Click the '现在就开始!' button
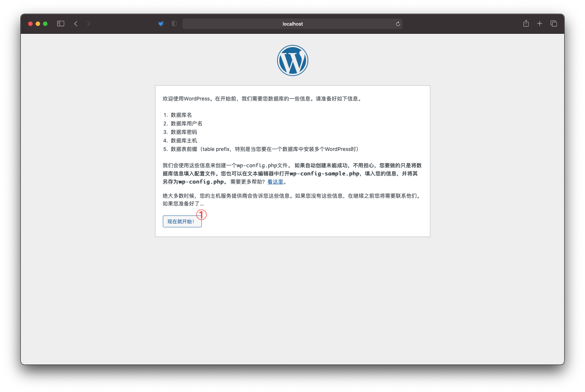This screenshot has height=392, width=585. pyautogui.click(x=182, y=221)
